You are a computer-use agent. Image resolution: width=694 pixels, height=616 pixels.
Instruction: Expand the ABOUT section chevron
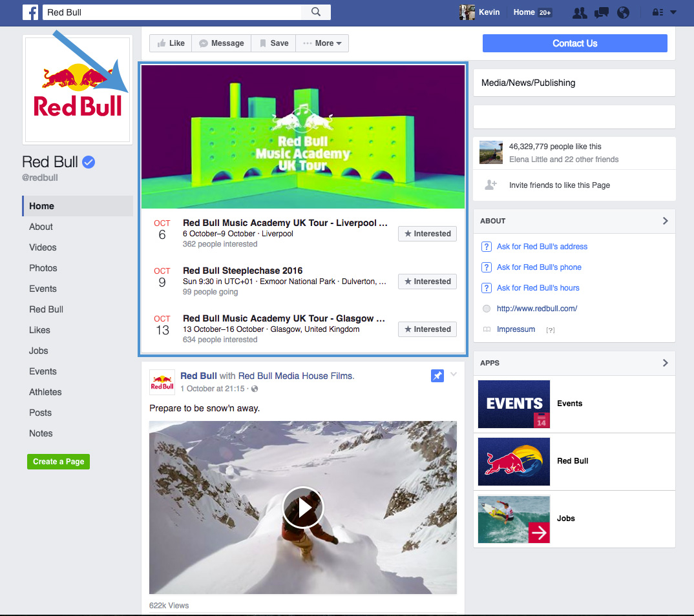click(665, 221)
